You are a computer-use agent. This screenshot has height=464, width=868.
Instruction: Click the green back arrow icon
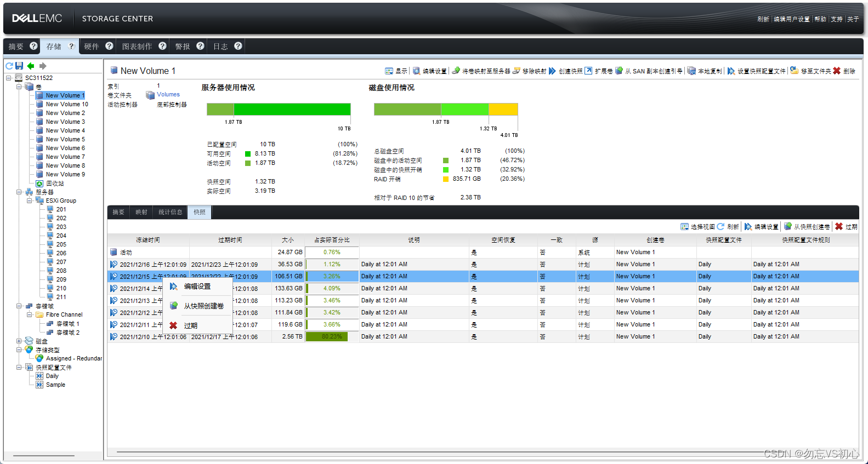click(31, 66)
